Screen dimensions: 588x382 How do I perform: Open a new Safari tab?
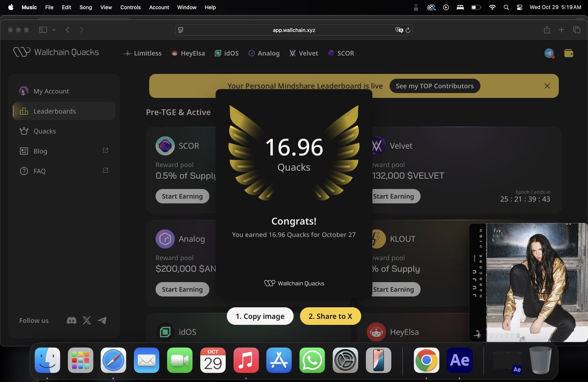(562, 30)
